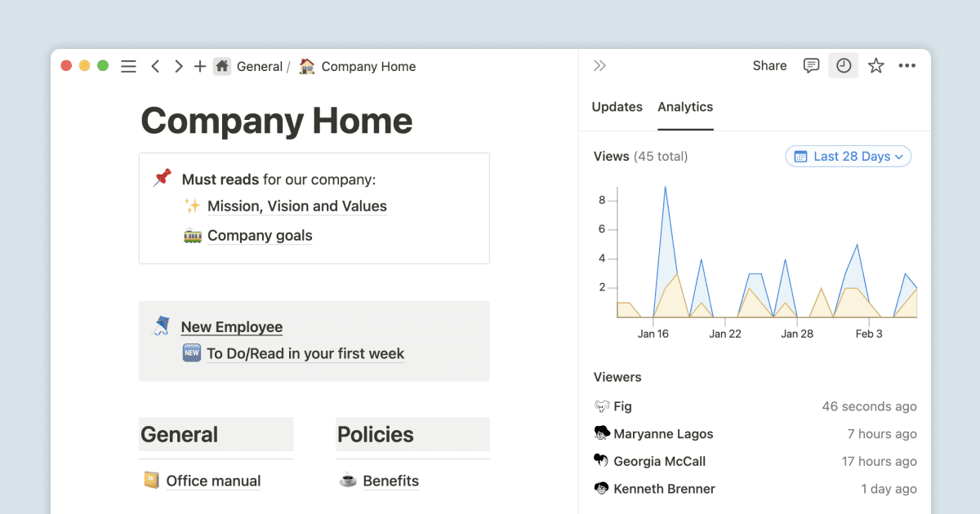Screen dimensions: 980x514
Task: Click the home icon in the breadcrumb
Action: (221, 66)
